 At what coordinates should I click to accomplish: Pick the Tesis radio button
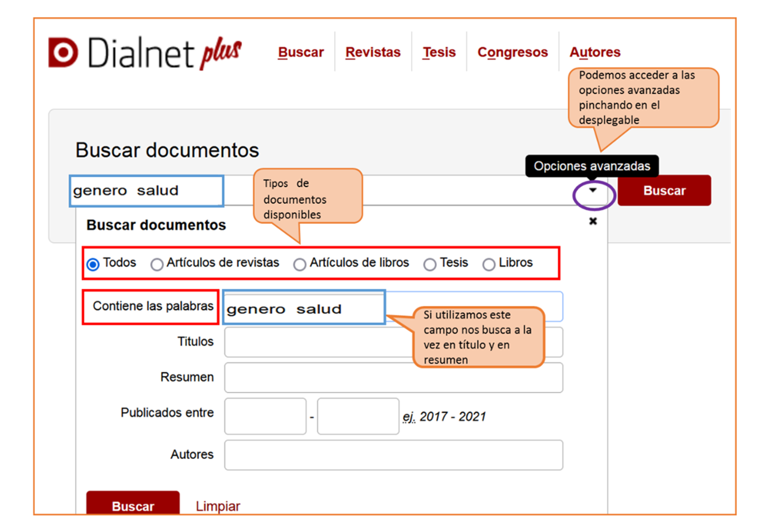click(430, 264)
